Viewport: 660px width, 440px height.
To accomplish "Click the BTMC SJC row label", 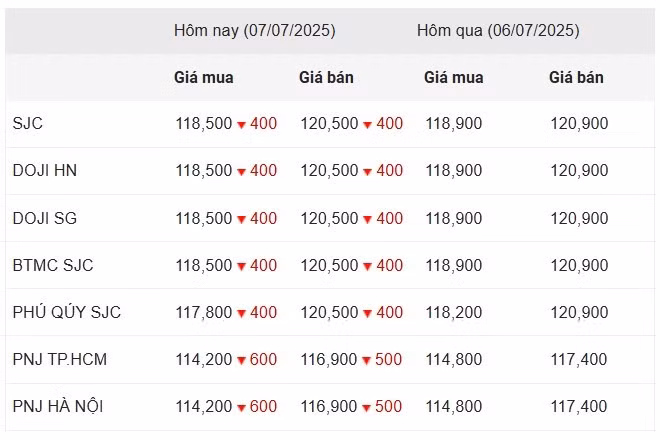I will 53,265.
